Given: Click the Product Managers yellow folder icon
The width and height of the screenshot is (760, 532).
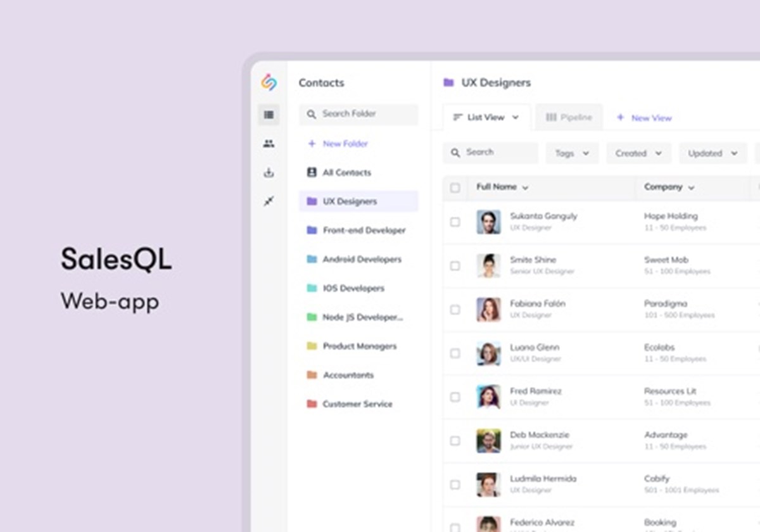Looking at the screenshot, I should pyautogui.click(x=312, y=346).
